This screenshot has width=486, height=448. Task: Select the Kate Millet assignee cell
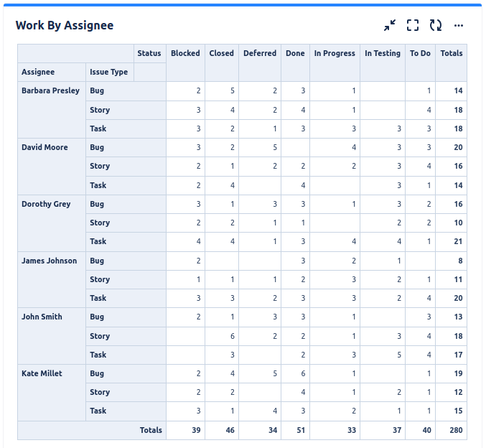[52, 393]
